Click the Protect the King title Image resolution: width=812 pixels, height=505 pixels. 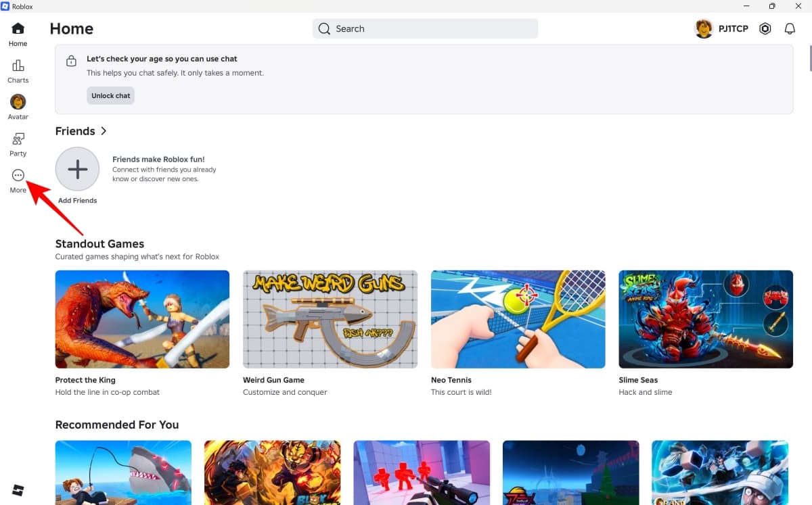[85, 380]
